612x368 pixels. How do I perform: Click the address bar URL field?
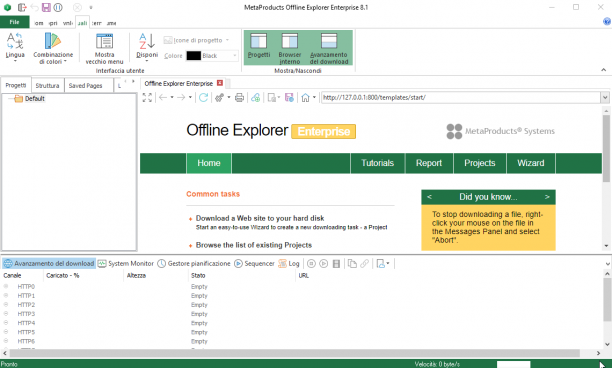point(461,98)
